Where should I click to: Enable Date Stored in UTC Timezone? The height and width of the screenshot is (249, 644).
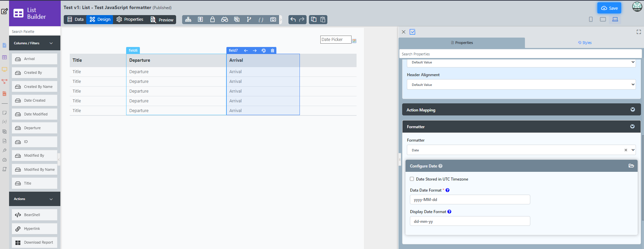[x=412, y=179]
